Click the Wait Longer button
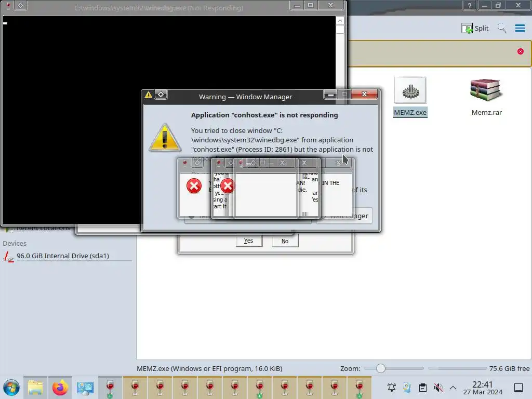The image size is (532, 399). tap(344, 216)
